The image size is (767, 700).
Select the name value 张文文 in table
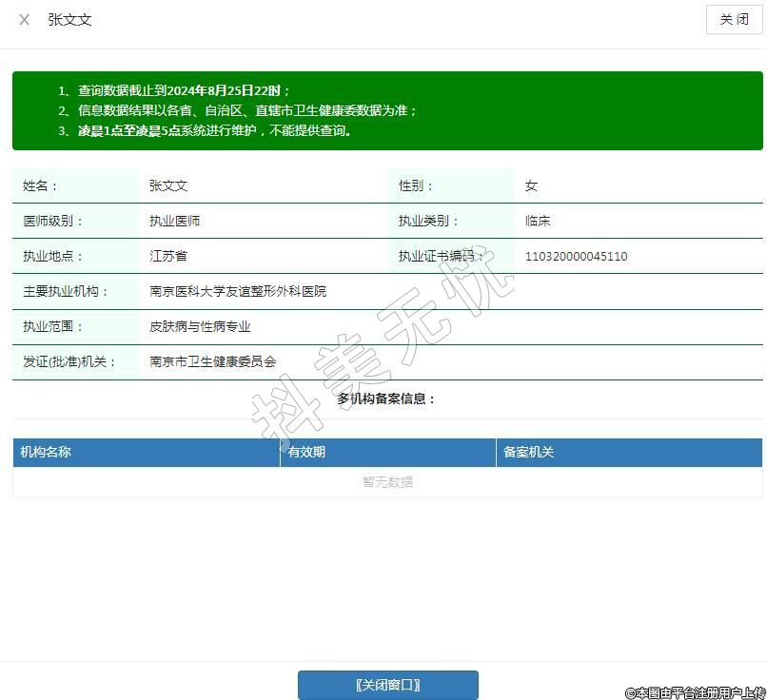coord(168,186)
